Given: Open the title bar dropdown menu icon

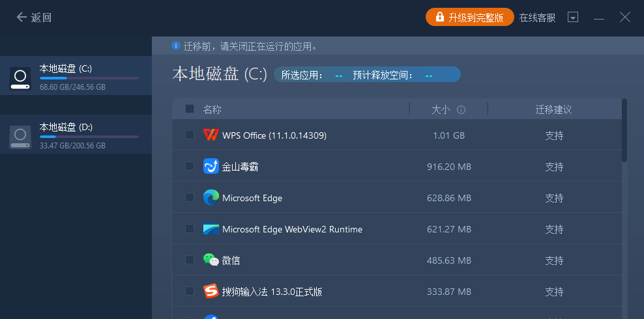Looking at the screenshot, I should click(572, 17).
